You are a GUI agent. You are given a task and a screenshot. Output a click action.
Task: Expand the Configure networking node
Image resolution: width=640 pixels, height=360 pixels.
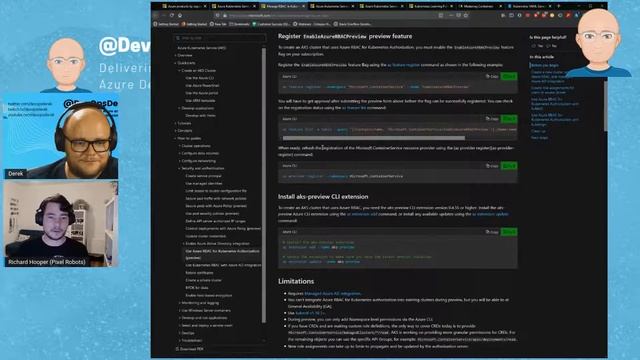pyautogui.click(x=179, y=161)
